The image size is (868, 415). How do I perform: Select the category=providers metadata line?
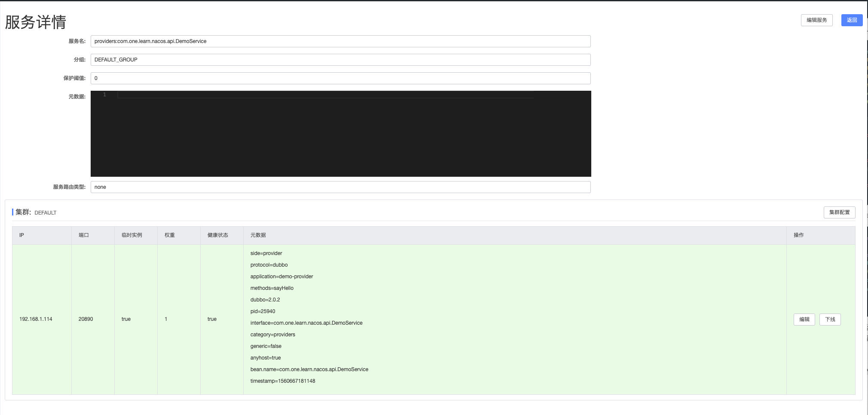tap(272, 335)
